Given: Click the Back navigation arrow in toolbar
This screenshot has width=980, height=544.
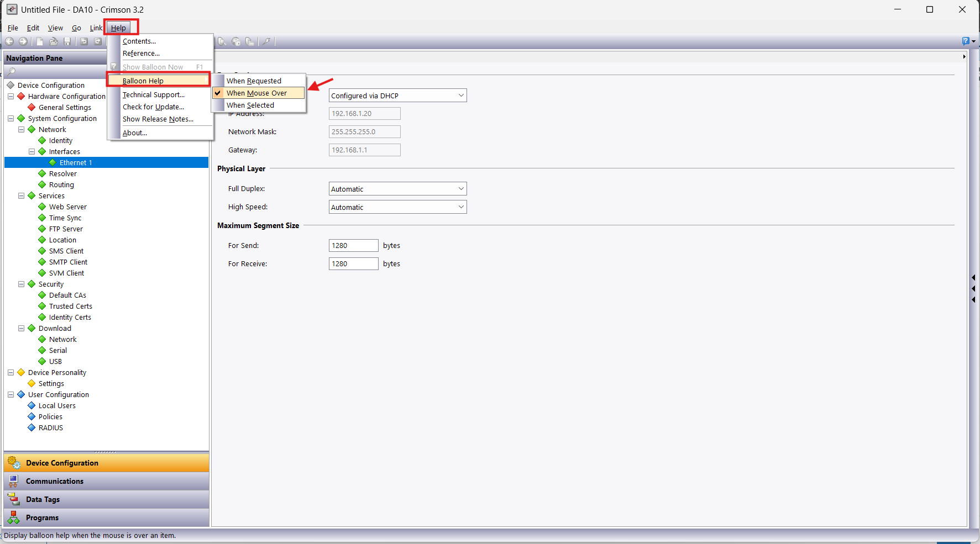Looking at the screenshot, I should [9, 41].
